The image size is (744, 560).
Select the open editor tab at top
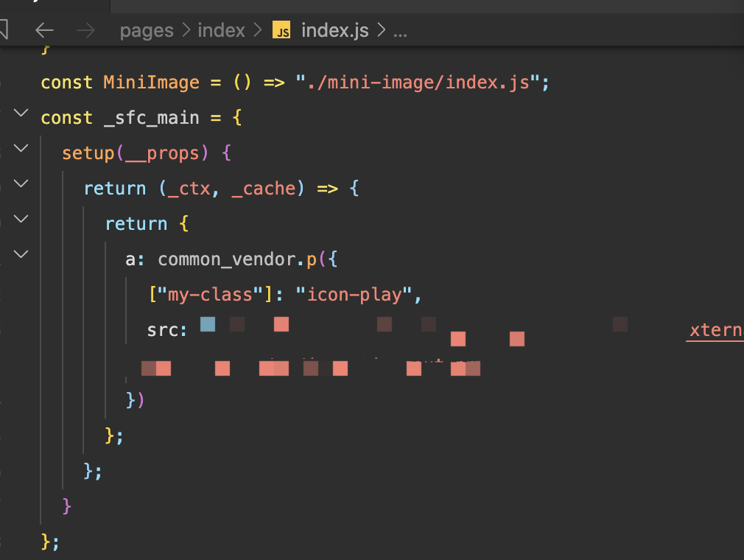click(x=55, y=7)
